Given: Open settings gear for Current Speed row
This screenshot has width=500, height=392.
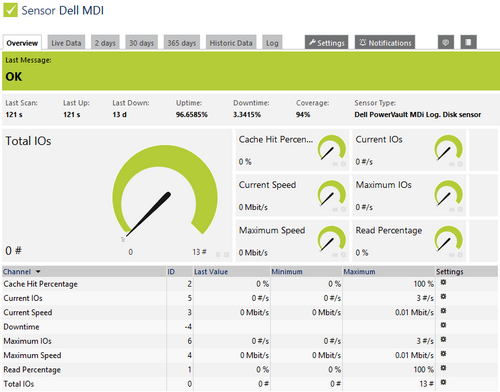Looking at the screenshot, I should [443, 311].
